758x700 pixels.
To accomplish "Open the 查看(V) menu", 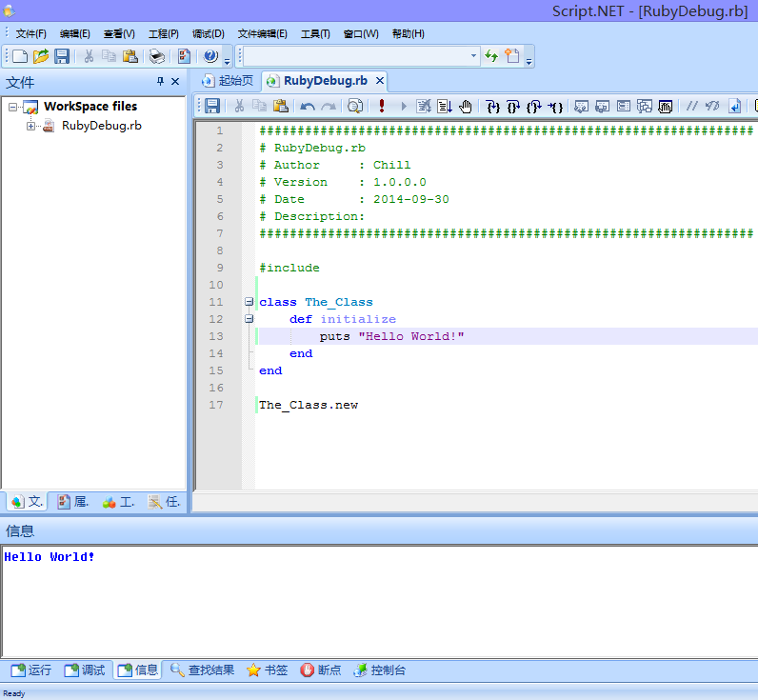I will (x=119, y=34).
